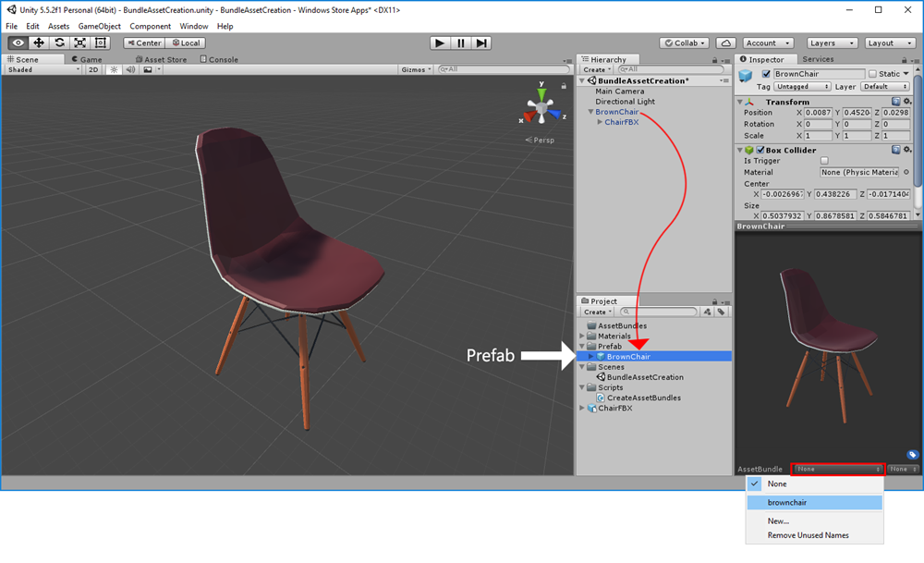Open the Gizmos dropdown
Image resolution: width=924 pixels, height=563 pixels.
pyautogui.click(x=416, y=69)
